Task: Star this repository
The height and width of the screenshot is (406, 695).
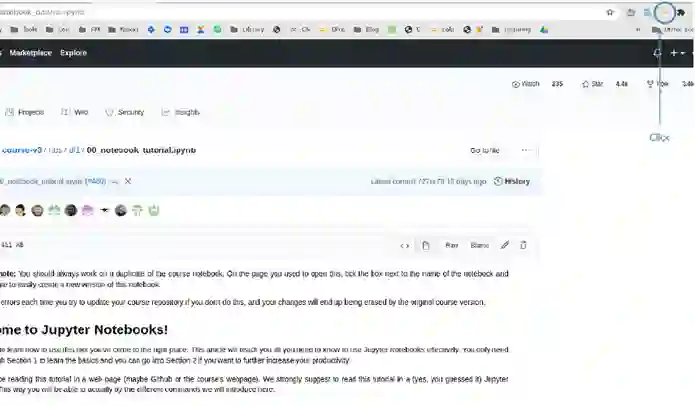Action: click(x=593, y=84)
